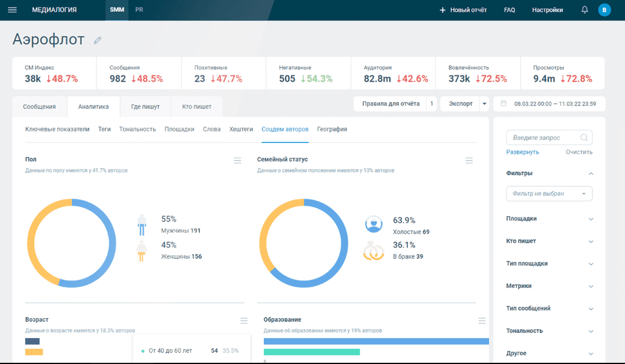Select the Соцдем авторов subtab
This screenshot has width=625, height=364.
tap(285, 129)
